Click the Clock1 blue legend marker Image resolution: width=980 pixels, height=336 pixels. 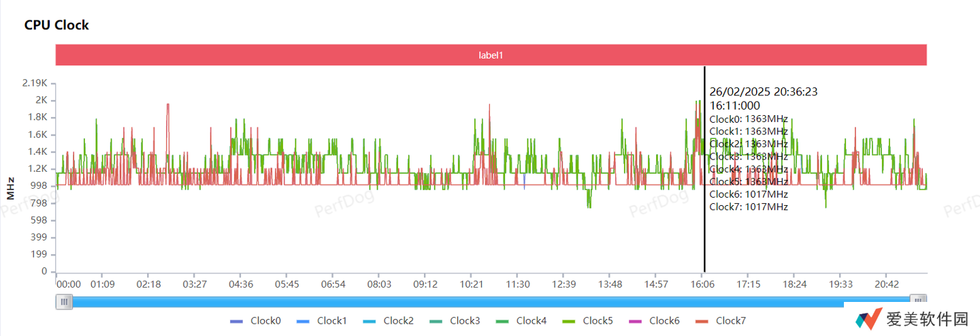(303, 321)
